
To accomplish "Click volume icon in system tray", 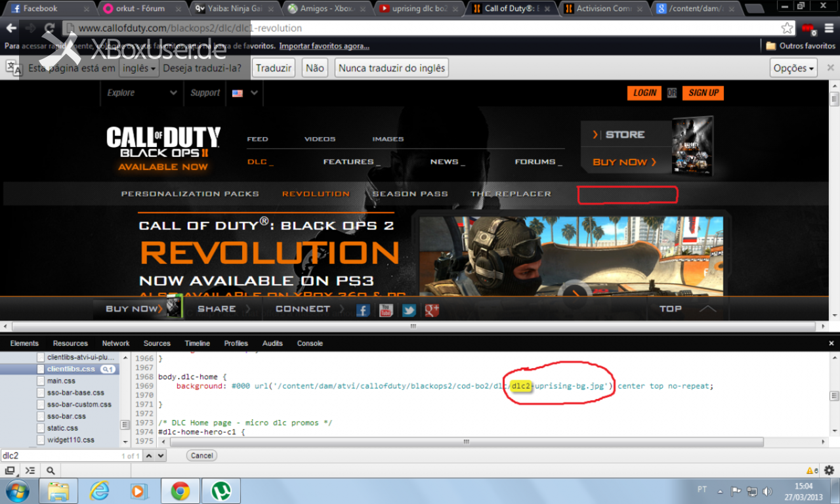I will (768, 491).
